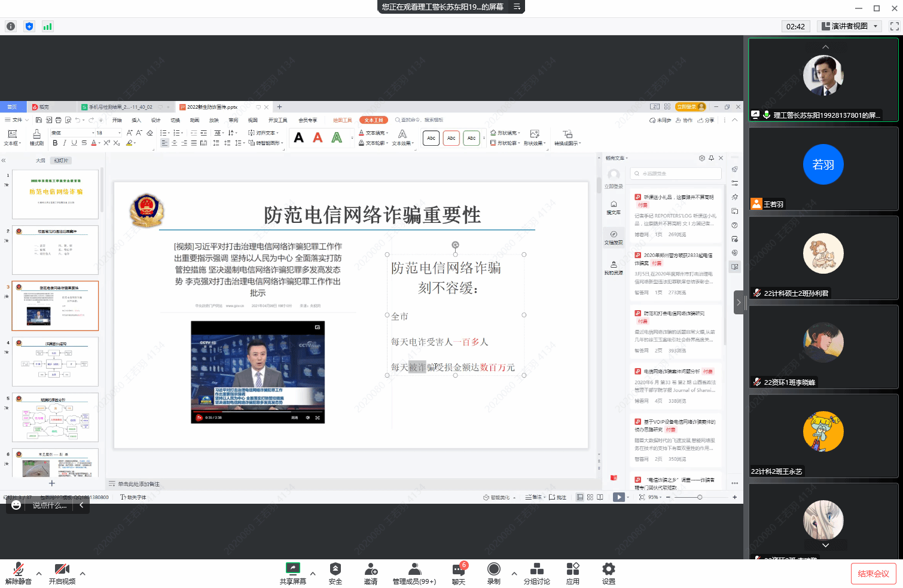Expand the 演讲者视图 view dropdown
The image size is (903, 588).
click(875, 26)
